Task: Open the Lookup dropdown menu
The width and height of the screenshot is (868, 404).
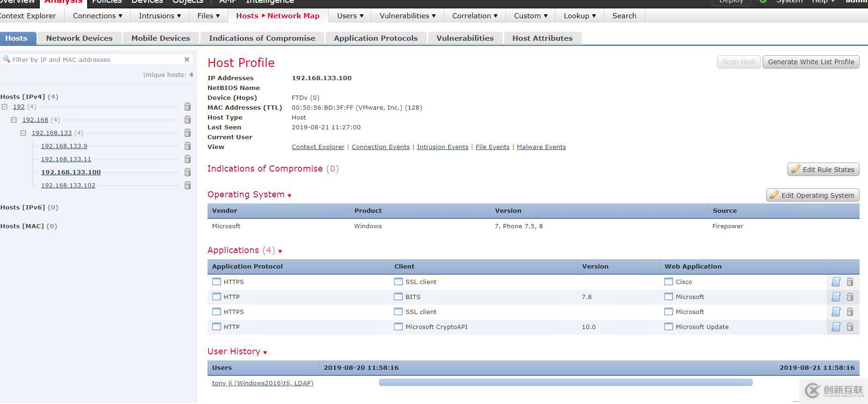Action: tap(580, 15)
